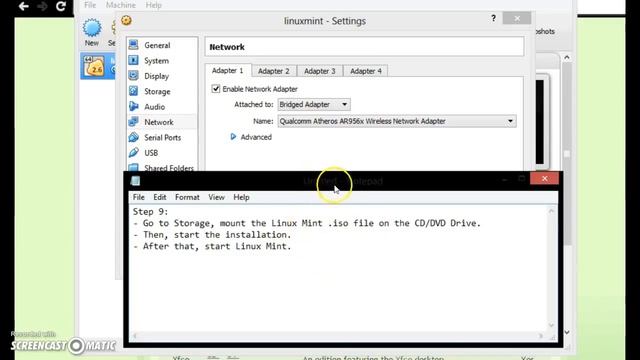Click the Notepad title bar icon
The image size is (640, 360).
136,180
